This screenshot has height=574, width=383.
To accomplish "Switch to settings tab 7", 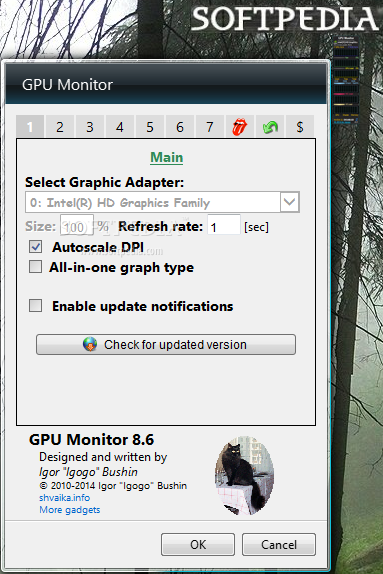I will pyautogui.click(x=210, y=127).
